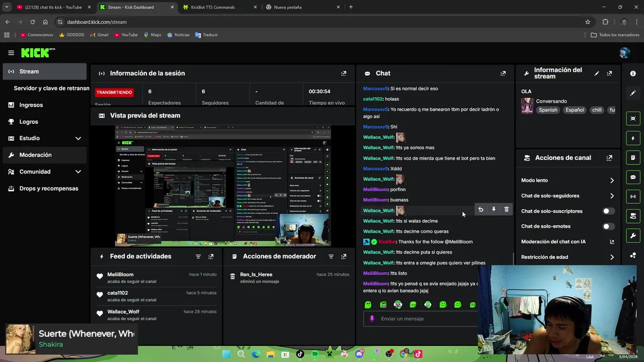Expand the Estudio sidebar section
The image size is (644, 362).
78,138
